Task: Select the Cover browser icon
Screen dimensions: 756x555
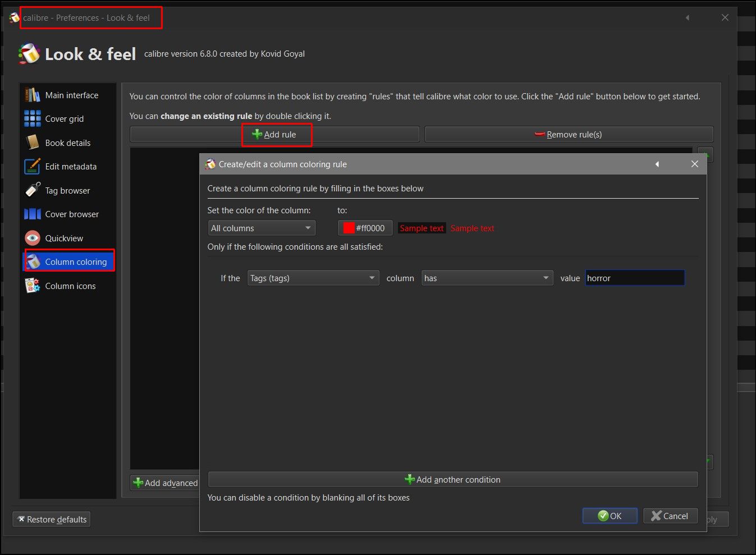Action: coord(33,214)
